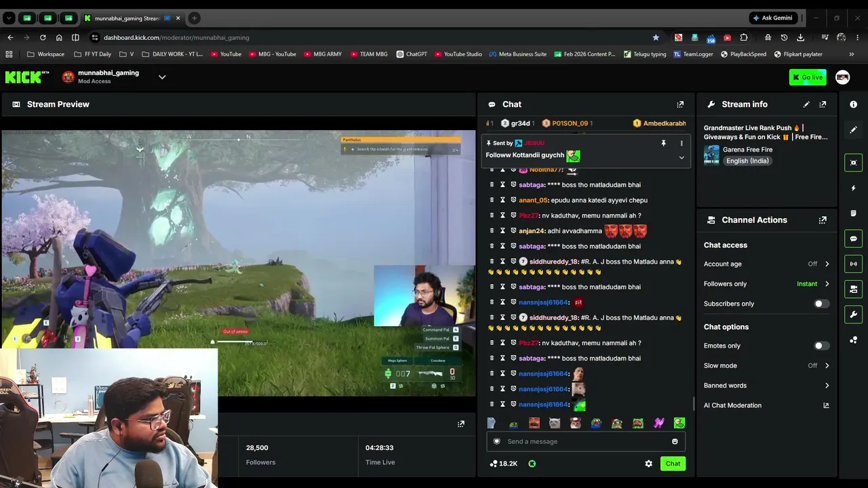Pop out the Stream info panel
This screenshot has width=868, height=488.
823,104
